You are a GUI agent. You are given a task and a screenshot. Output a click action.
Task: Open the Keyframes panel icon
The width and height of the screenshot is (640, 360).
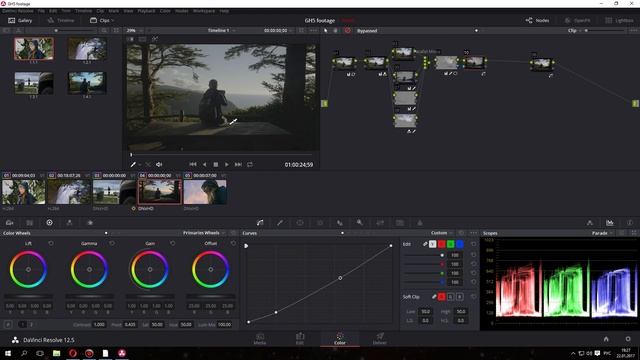point(589,223)
